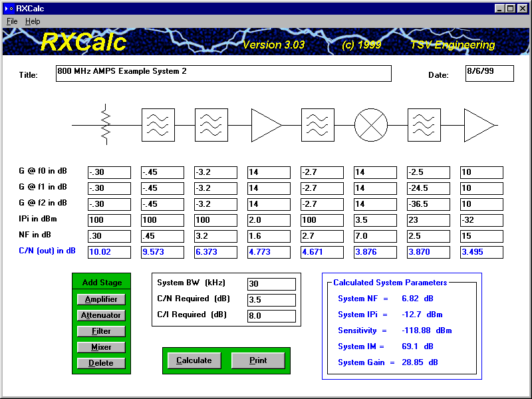Image resolution: width=532 pixels, height=399 pixels.
Task: Select the second filter stage icon
Action: [x=211, y=125]
